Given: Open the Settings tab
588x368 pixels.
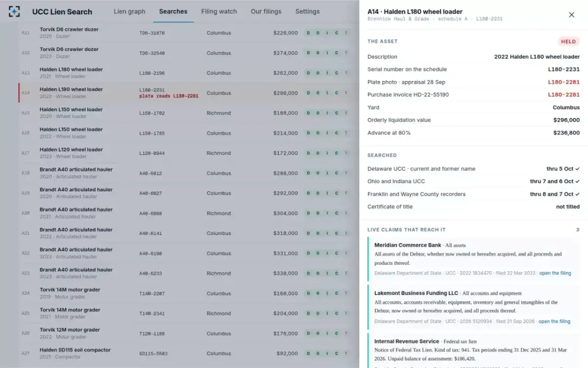Looking at the screenshot, I should [308, 11].
